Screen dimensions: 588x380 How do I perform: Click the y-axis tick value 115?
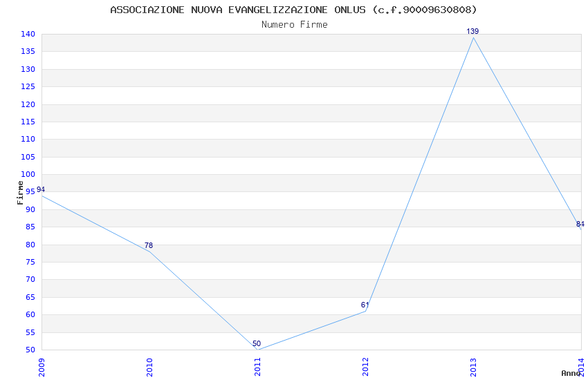[x=28, y=122]
